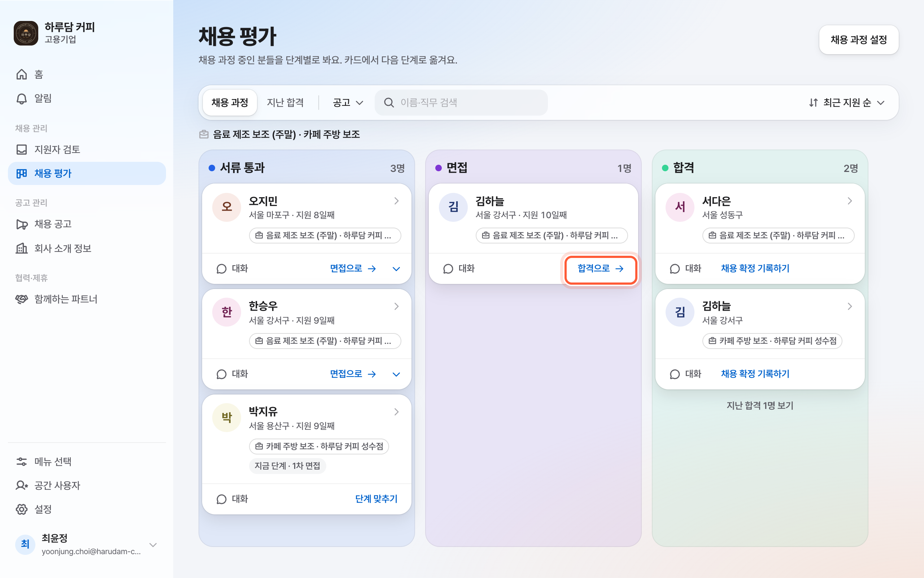Click the 서다은 avatar circle
This screenshot has width=924, height=578.
(680, 207)
